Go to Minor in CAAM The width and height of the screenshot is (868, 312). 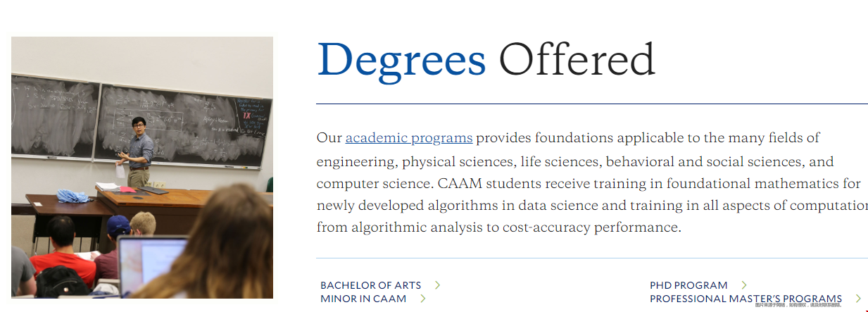click(x=363, y=299)
